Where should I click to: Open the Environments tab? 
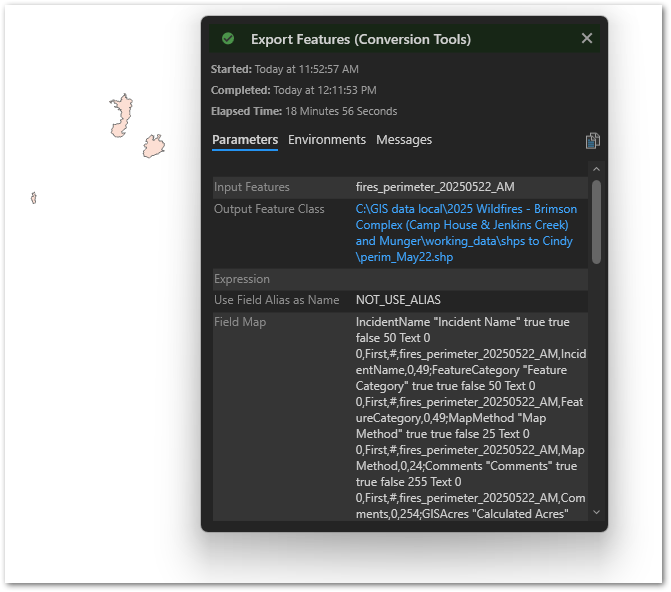pyautogui.click(x=327, y=140)
